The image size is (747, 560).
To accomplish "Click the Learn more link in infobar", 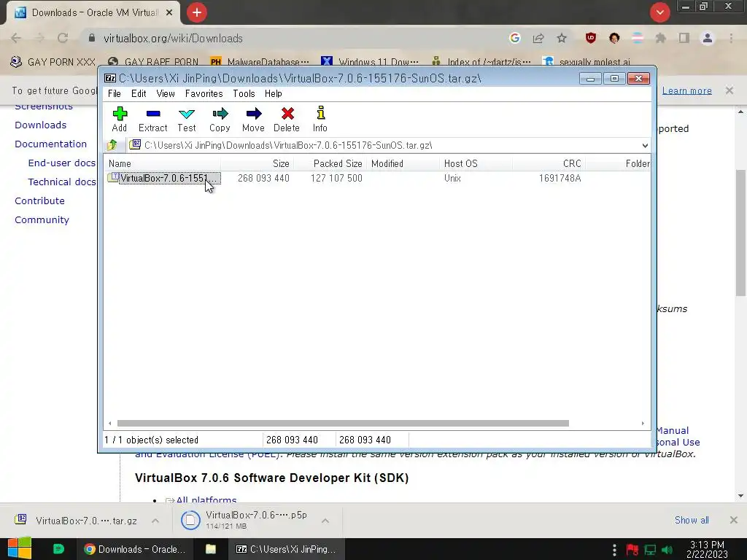I will [687, 90].
